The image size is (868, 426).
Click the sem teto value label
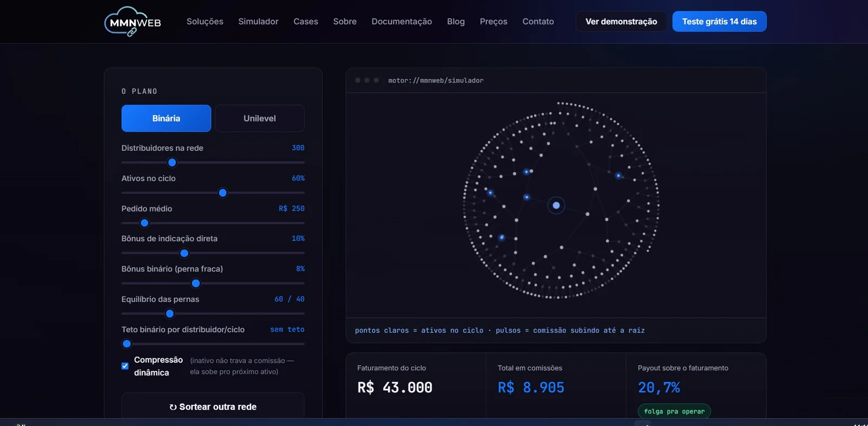click(x=288, y=330)
